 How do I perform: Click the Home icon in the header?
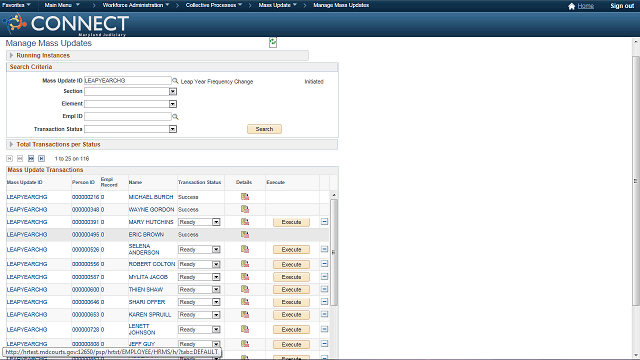tap(571, 6)
